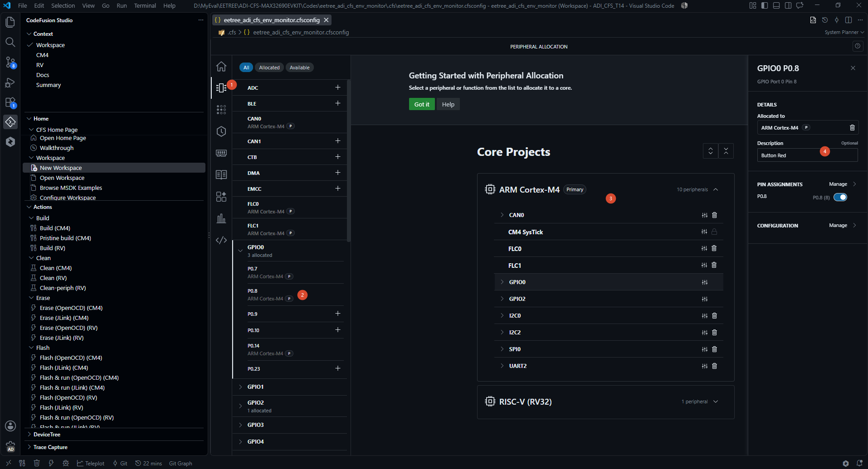The width and height of the screenshot is (868, 469).
Task: Add the ADC peripheral with plus icon
Action: 337,87
